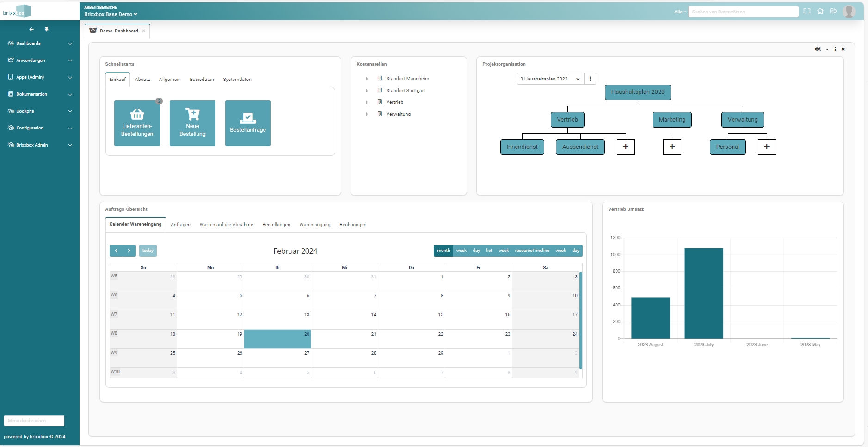Switch calendar to list view

point(489,251)
